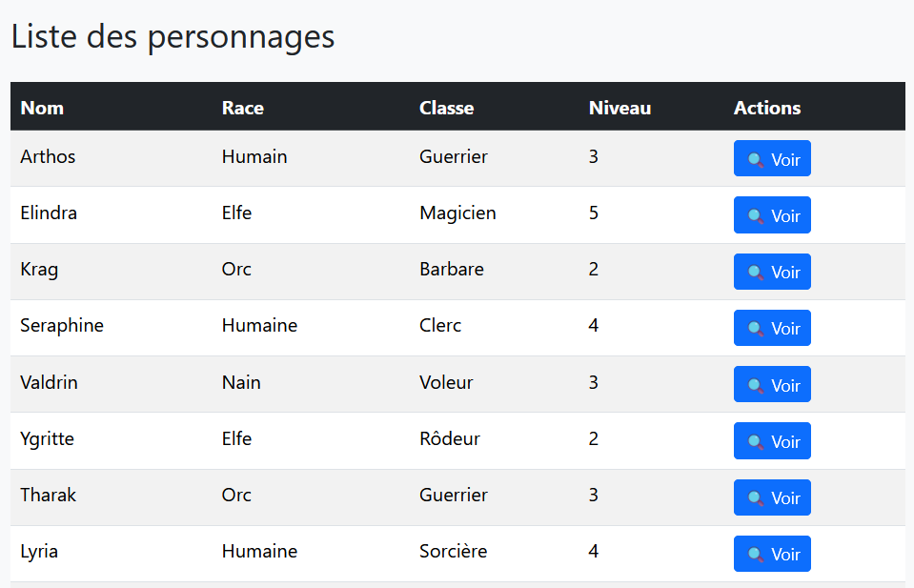Click the Actions column header
Screen dimensions: 914x588
point(767,108)
